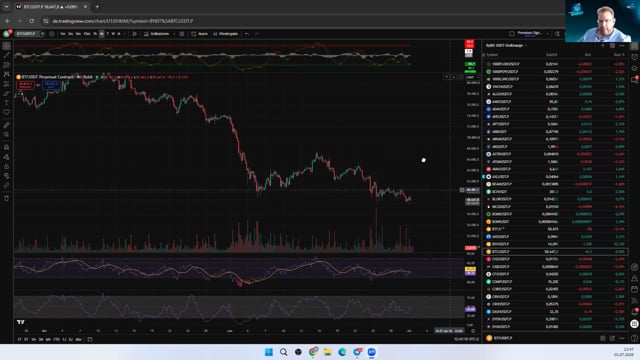Switch to the 1h interval
Image resolution: width=640 pixels, height=360 pixels.
[x=95, y=34]
